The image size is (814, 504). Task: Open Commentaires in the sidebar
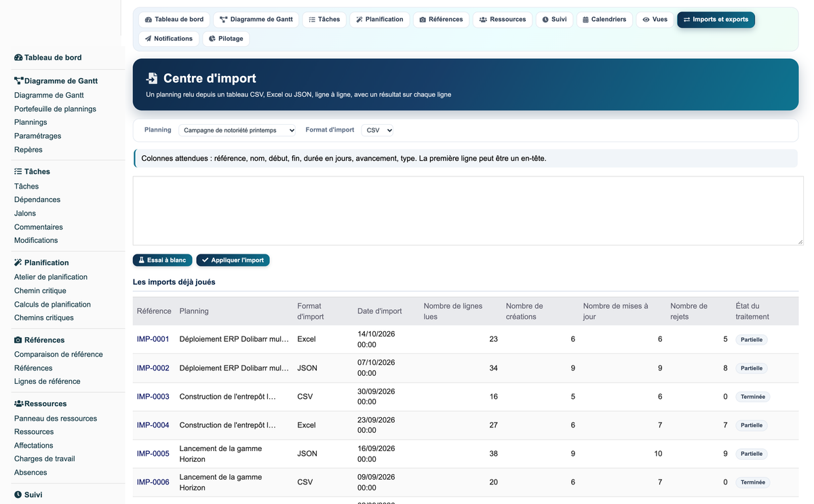39,227
